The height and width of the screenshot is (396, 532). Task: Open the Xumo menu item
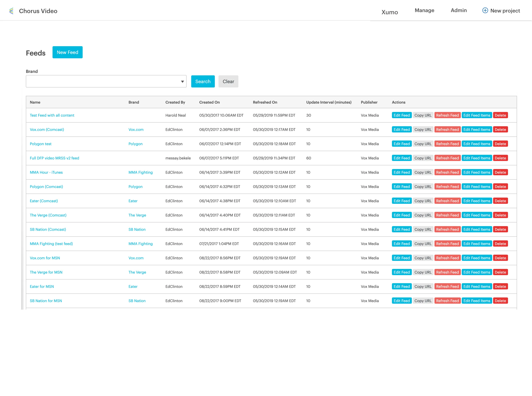[x=390, y=12]
